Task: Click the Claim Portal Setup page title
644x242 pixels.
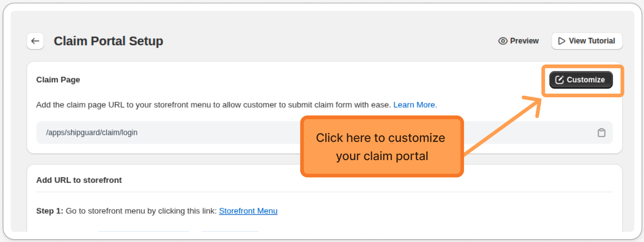Action: click(x=108, y=41)
